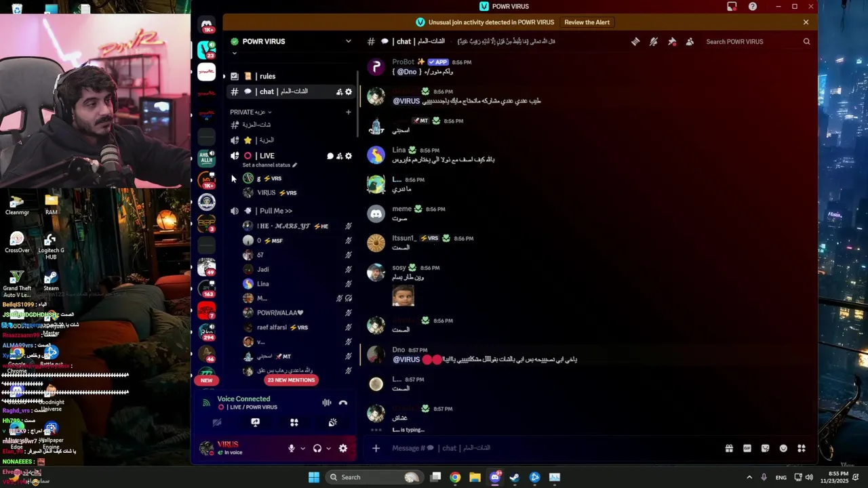Open the sticker picker
This screenshot has width=868, height=488.
766,448
